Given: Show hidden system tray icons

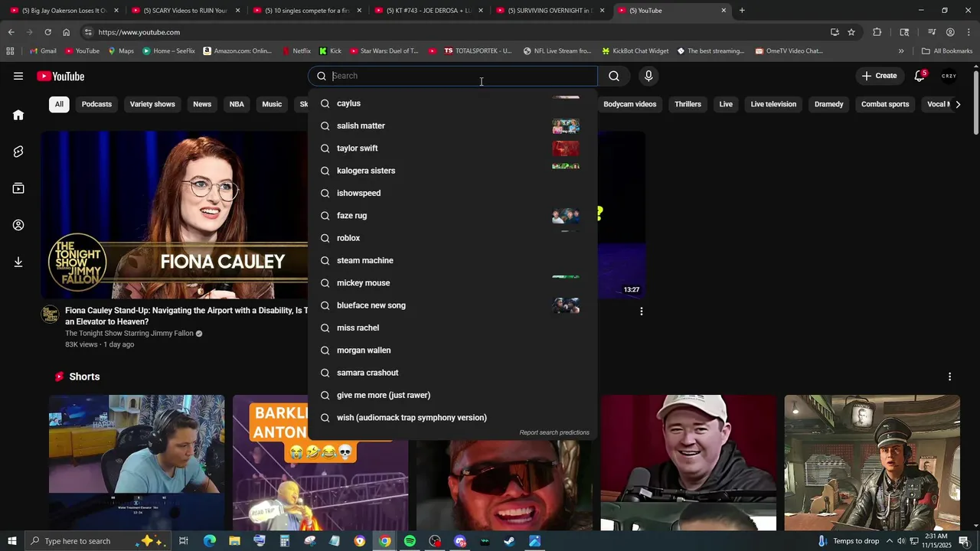Looking at the screenshot, I should pos(890,541).
